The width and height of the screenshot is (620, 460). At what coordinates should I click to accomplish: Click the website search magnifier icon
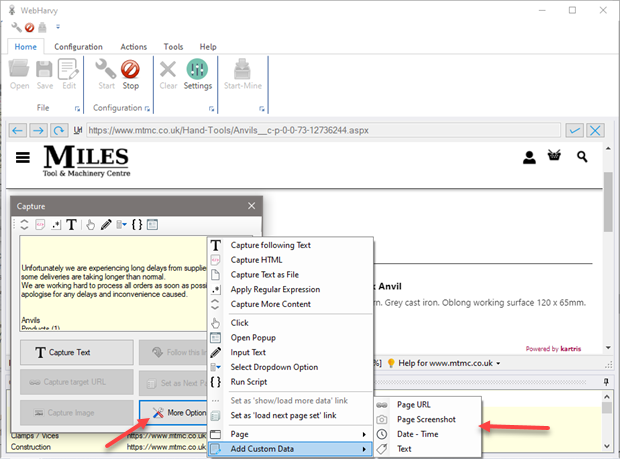(x=583, y=157)
